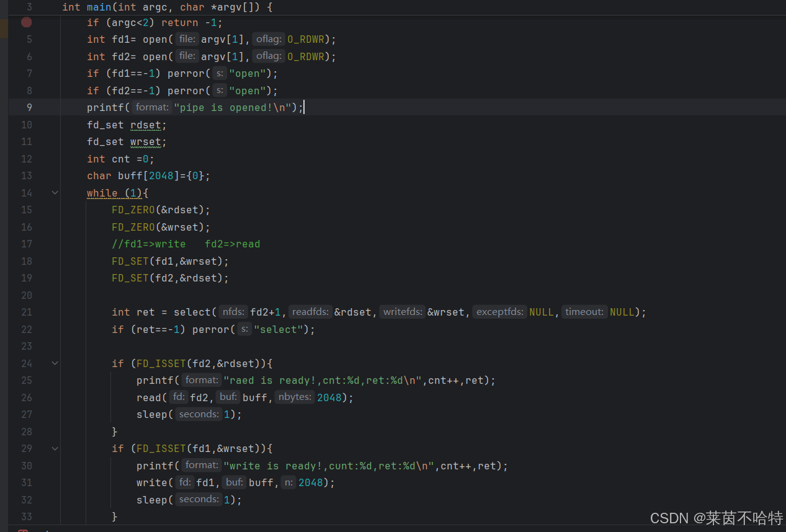Click the "timeout:" parameter hint
The height and width of the screenshot is (532, 786).
click(584, 312)
